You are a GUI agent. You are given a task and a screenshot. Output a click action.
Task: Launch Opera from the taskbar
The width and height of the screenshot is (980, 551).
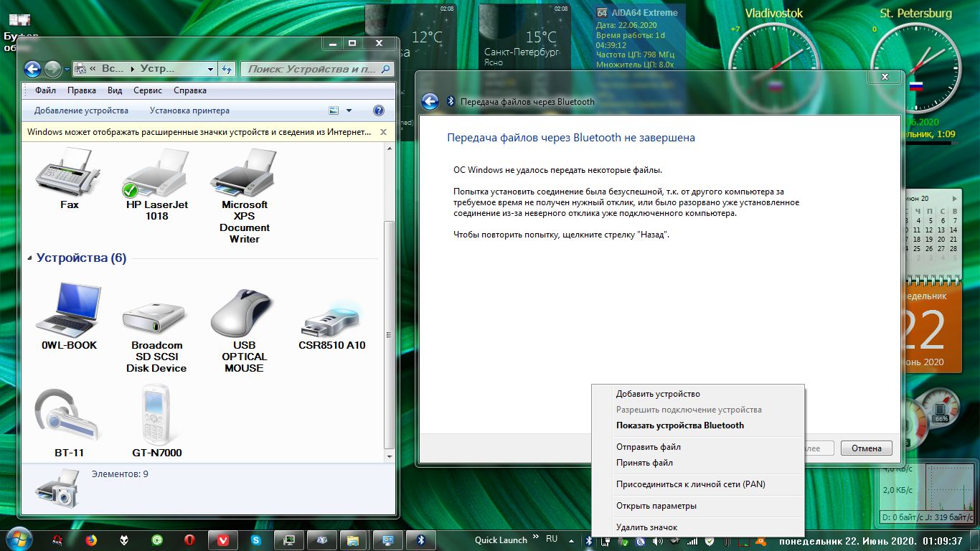click(189, 540)
